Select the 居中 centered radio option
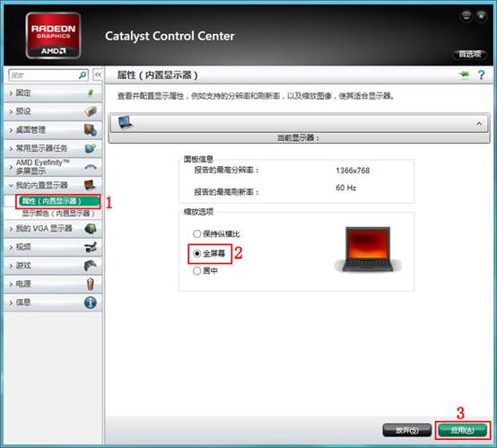 tap(196, 270)
